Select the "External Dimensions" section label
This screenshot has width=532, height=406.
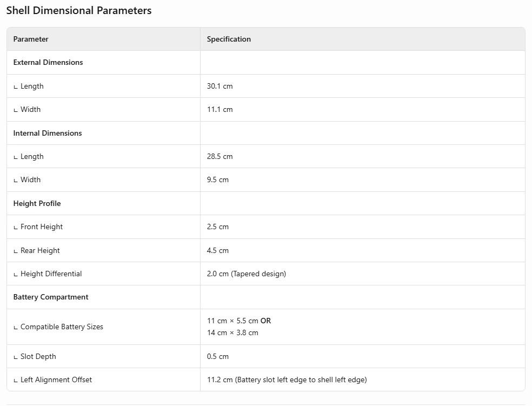[x=48, y=62]
